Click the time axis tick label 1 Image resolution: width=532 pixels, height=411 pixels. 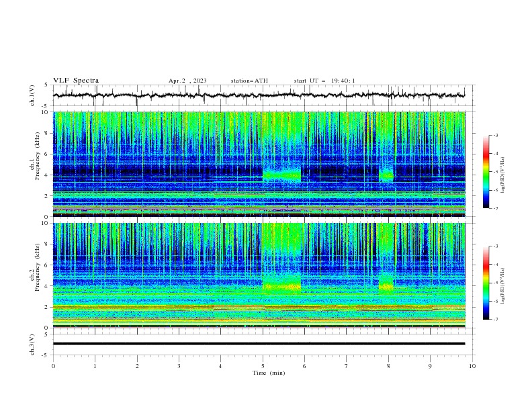[95, 366]
